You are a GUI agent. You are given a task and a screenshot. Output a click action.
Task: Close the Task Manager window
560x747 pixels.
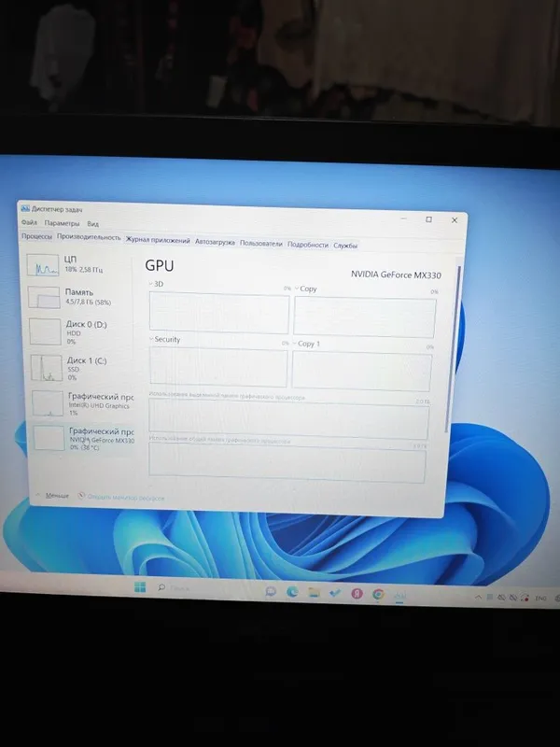[455, 220]
